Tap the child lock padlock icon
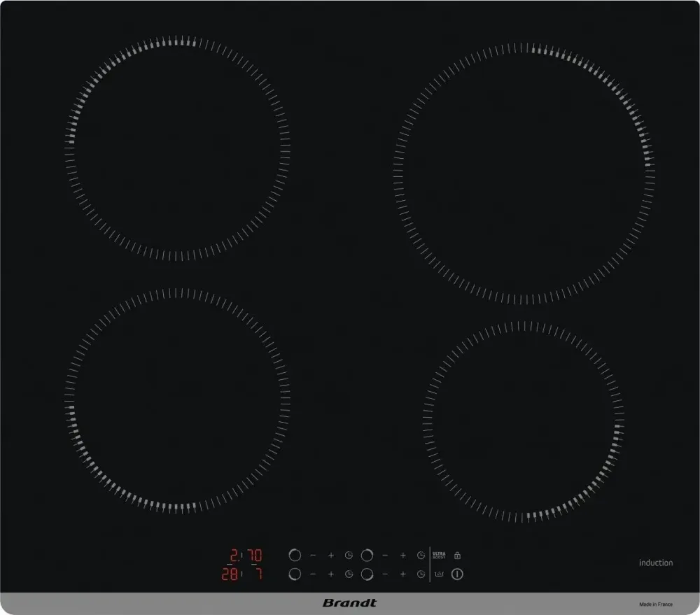 (x=457, y=556)
